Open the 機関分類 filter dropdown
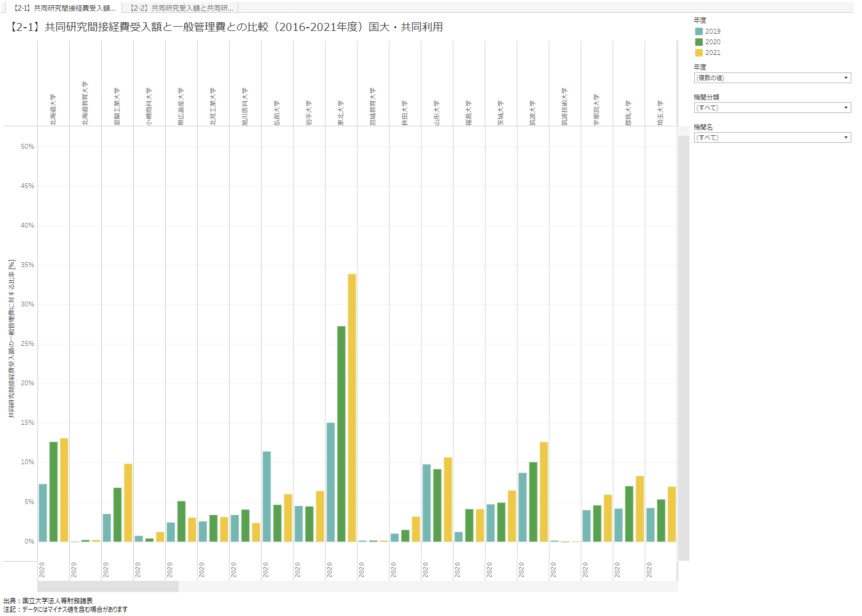Viewport: 862px width, 616px height. tap(772, 108)
